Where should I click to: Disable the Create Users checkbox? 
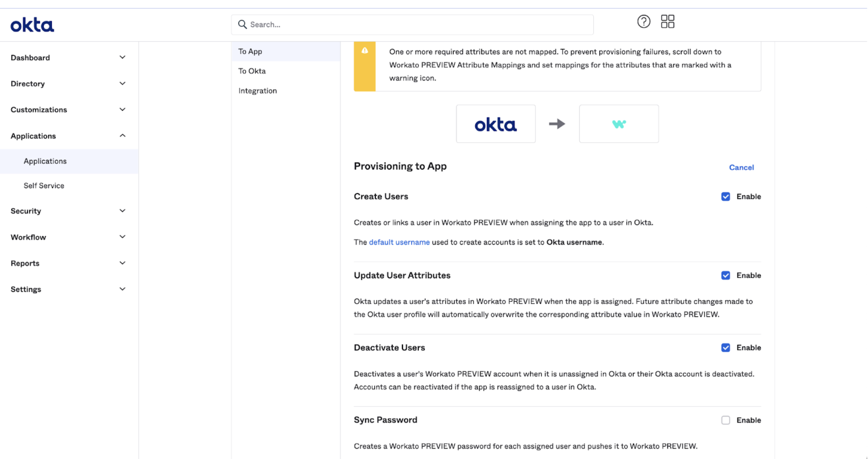725,196
